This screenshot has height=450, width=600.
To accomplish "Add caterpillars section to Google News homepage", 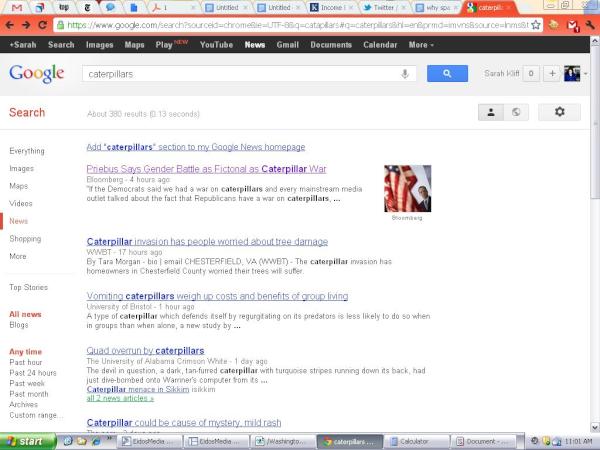I will pyautogui.click(x=196, y=147).
